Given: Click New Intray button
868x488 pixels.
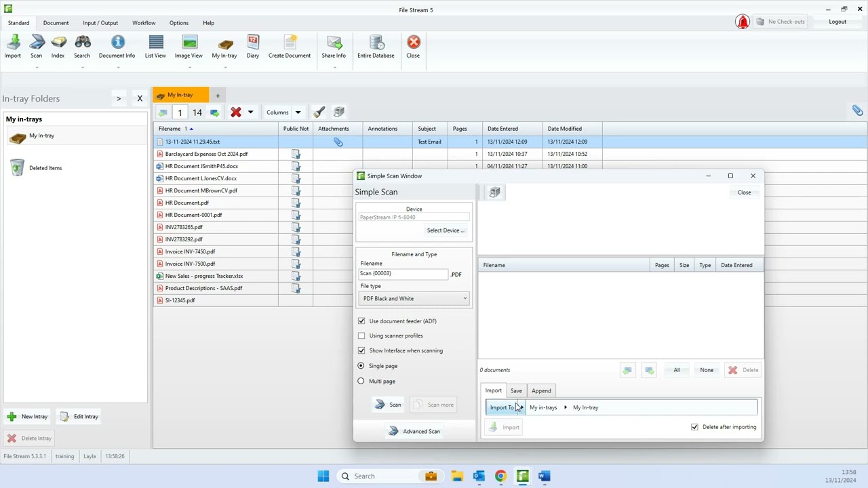Looking at the screenshot, I should coord(27,417).
